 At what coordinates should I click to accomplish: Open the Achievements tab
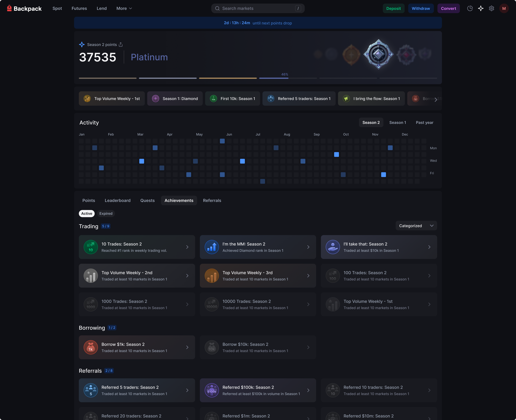pyautogui.click(x=179, y=200)
